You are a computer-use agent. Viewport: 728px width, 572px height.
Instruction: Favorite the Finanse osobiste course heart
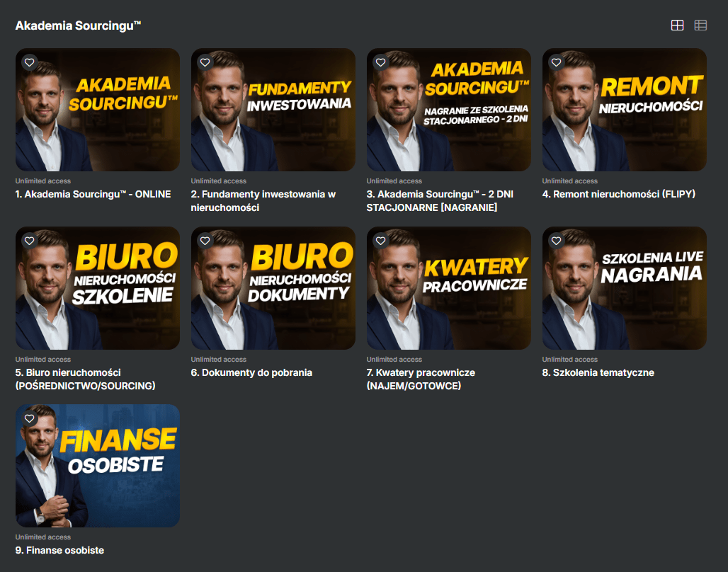pyautogui.click(x=29, y=418)
